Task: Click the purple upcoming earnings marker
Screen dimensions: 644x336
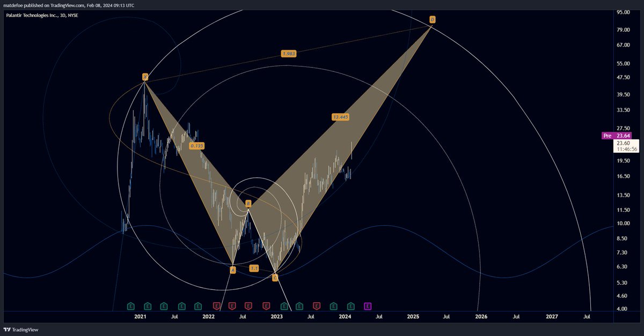Action: tap(368, 306)
